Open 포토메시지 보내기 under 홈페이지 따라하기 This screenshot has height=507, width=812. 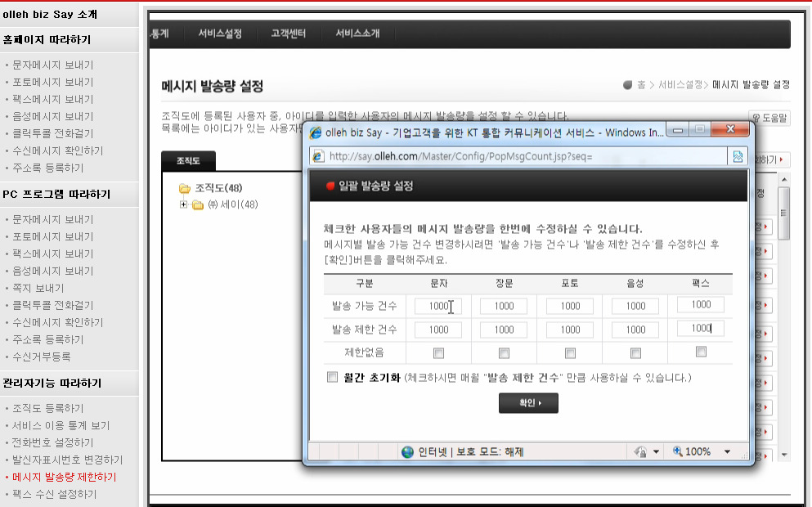tap(53, 82)
